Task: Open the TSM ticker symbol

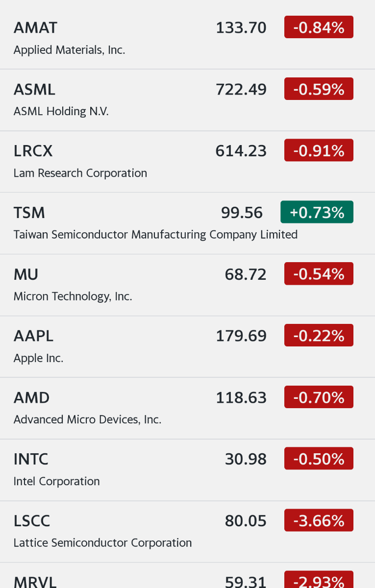Action: [29, 213]
